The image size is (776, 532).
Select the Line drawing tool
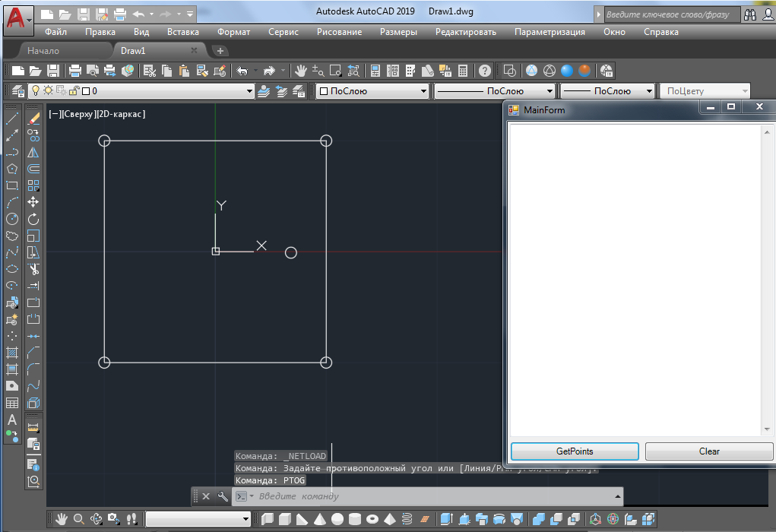12,119
